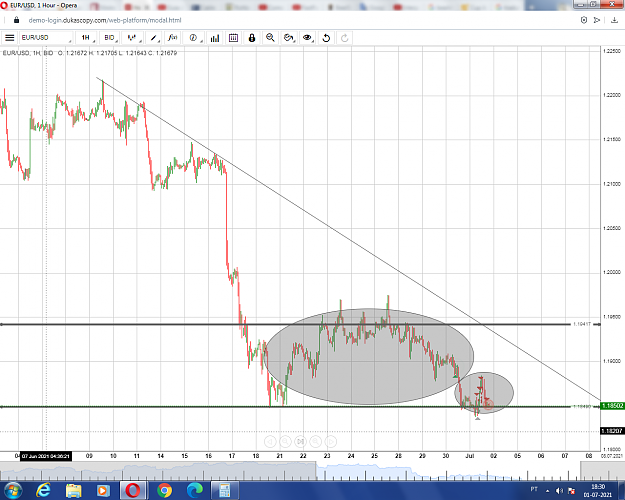The image size is (625, 500).
Task: Click the 1.19417 horizontal line label
Action: [x=582, y=324]
